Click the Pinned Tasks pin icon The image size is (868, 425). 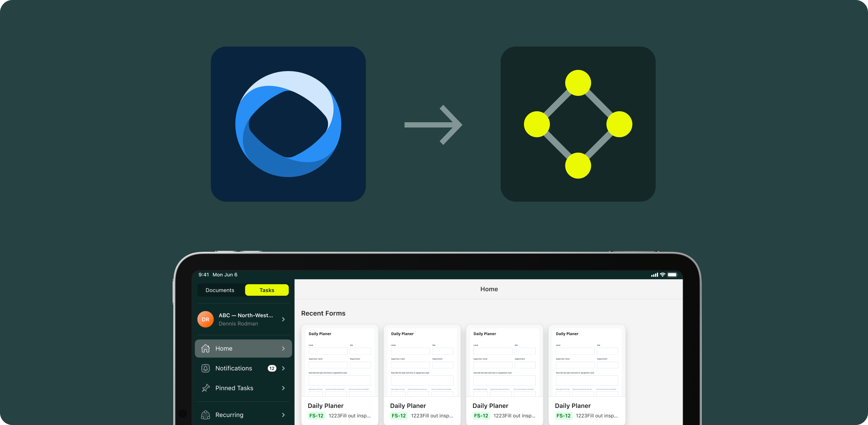coord(206,388)
